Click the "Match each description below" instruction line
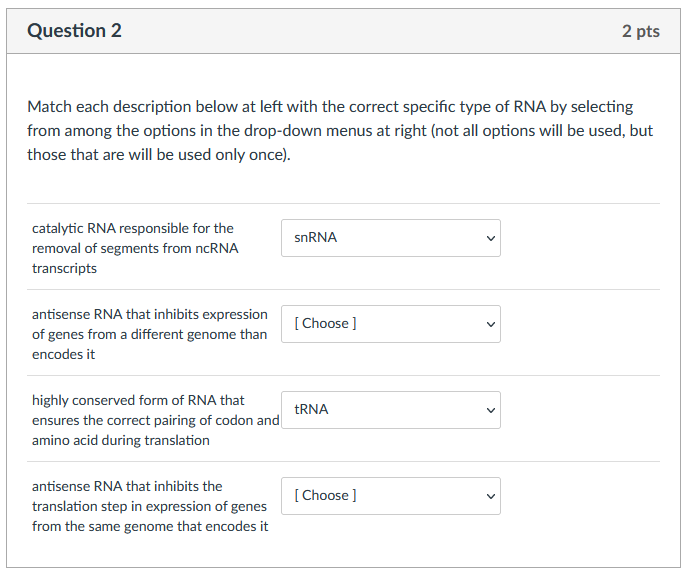 pyautogui.click(x=330, y=106)
